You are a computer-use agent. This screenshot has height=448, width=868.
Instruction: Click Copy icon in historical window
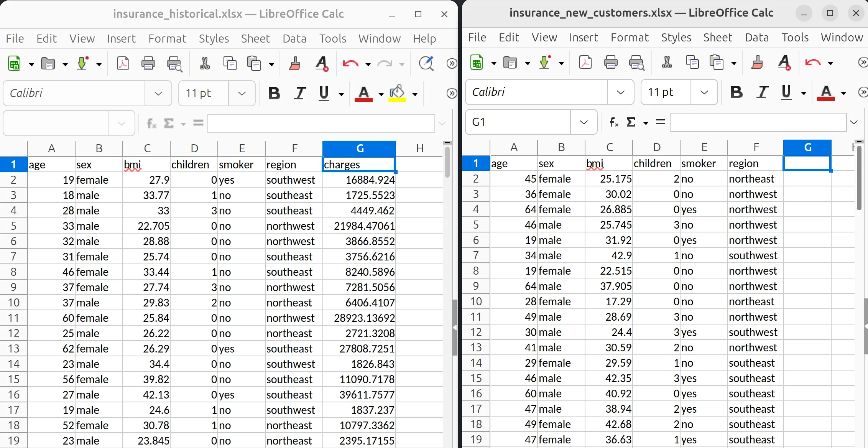click(230, 64)
